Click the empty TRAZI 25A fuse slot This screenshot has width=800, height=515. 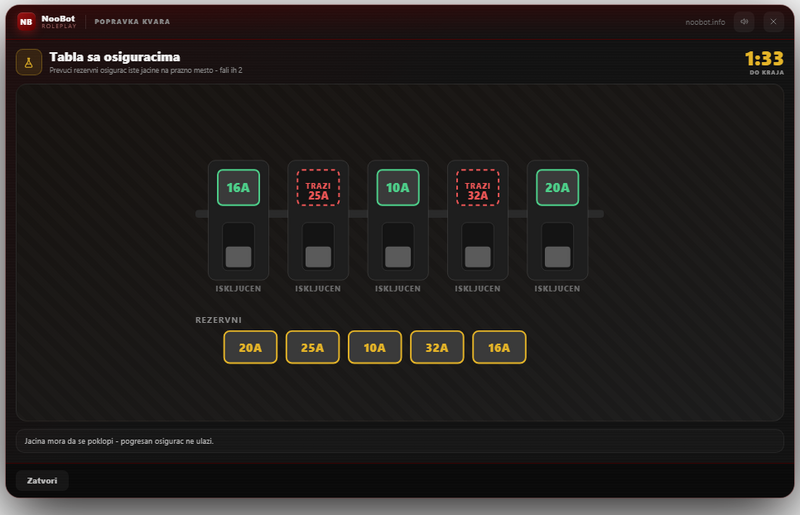[x=318, y=188]
